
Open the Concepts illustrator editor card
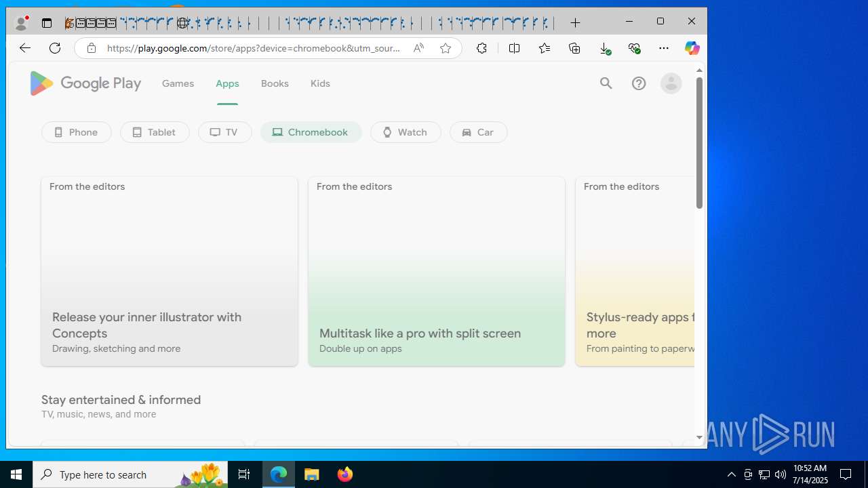170,272
